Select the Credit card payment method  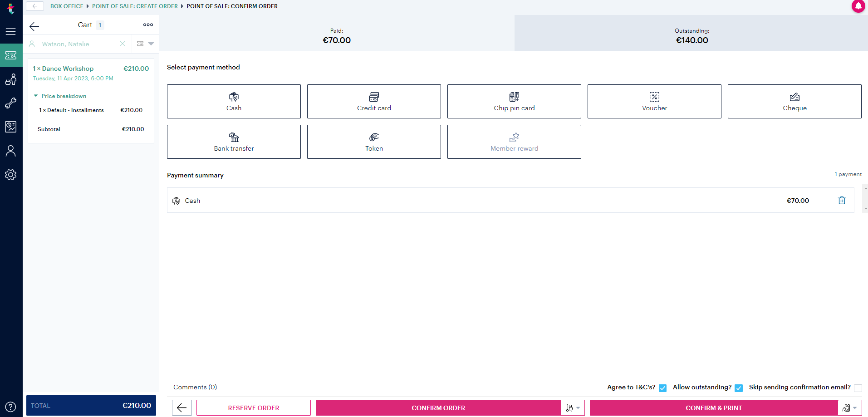[x=373, y=101]
